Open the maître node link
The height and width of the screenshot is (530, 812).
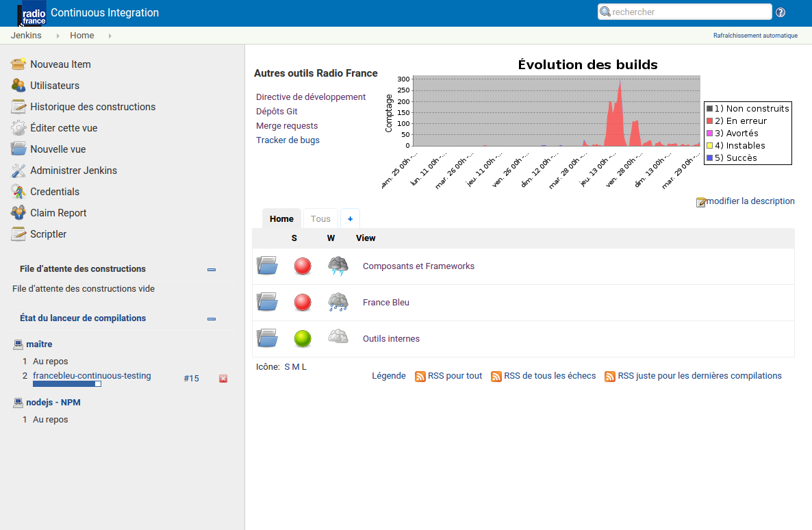[x=39, y=344]
